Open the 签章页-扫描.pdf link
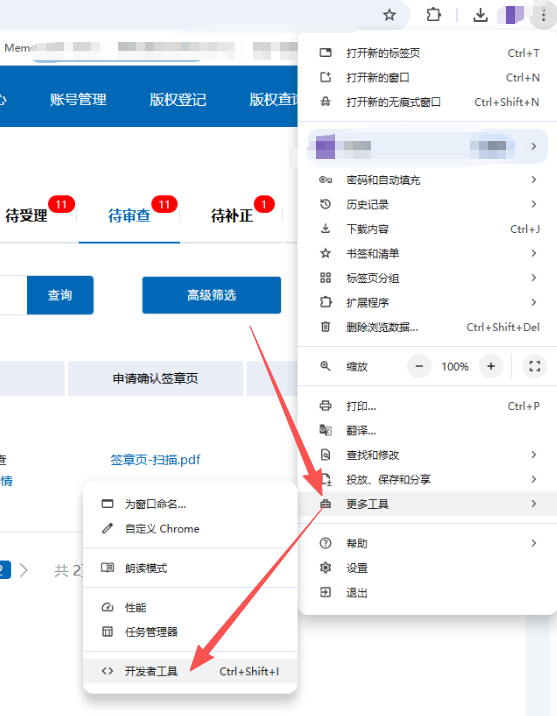557x716 pixels. coord(155,459)
